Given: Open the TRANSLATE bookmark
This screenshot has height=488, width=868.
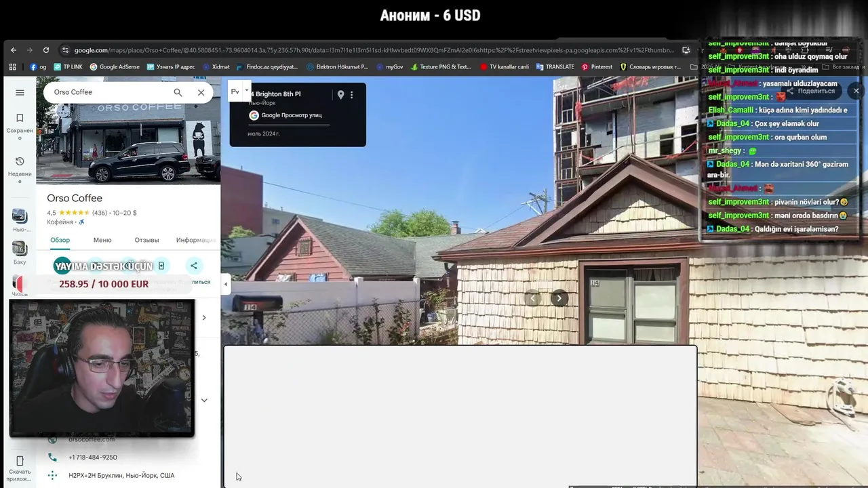Looking at the screenshot, I should (x=555, y=67).
